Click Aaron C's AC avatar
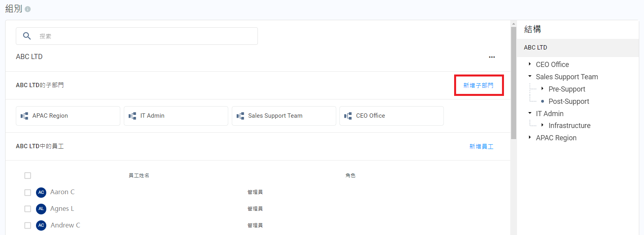 click(41, 192)
